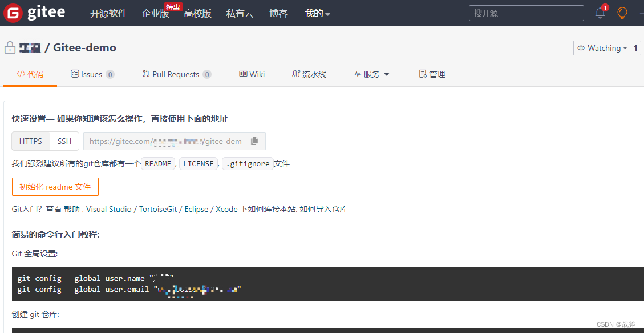
Task: Switch to the Pull Requests tab
Action: coord(177,74)
